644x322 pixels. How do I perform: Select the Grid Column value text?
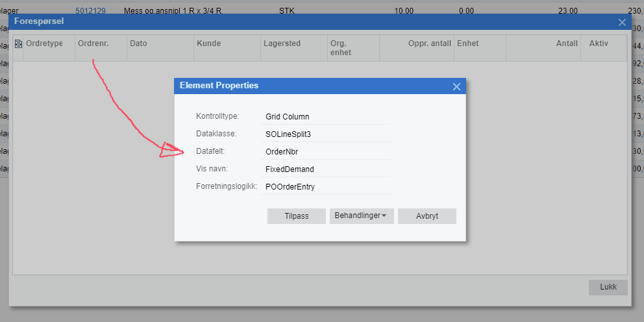tap(288, 117)
